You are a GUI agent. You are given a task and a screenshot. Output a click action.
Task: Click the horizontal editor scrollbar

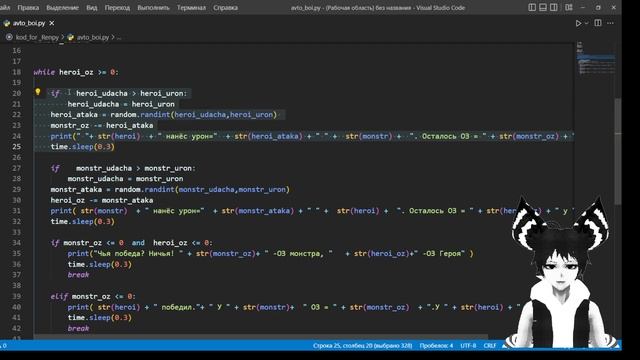261,337
